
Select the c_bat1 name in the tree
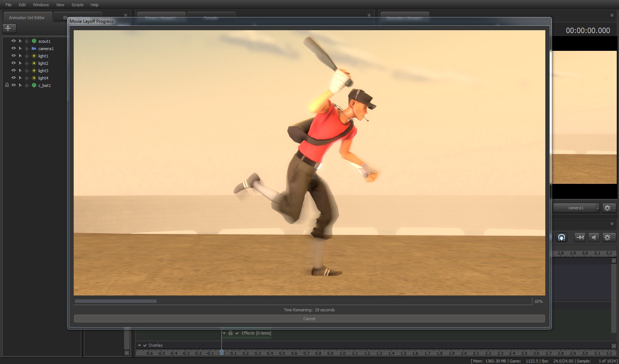coord(45,85)
